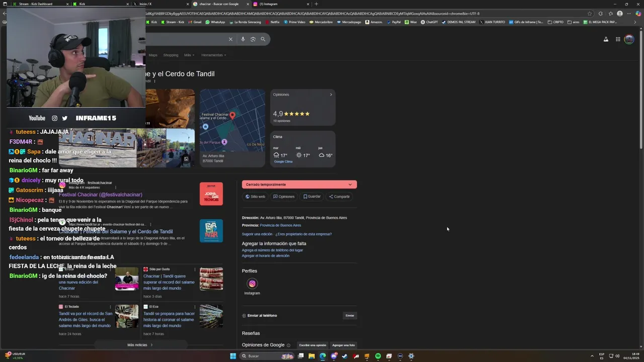The width and height of the screenshot is (644, 362).
Task: Open the Prime Video bookmark
Action: (294, 22)
